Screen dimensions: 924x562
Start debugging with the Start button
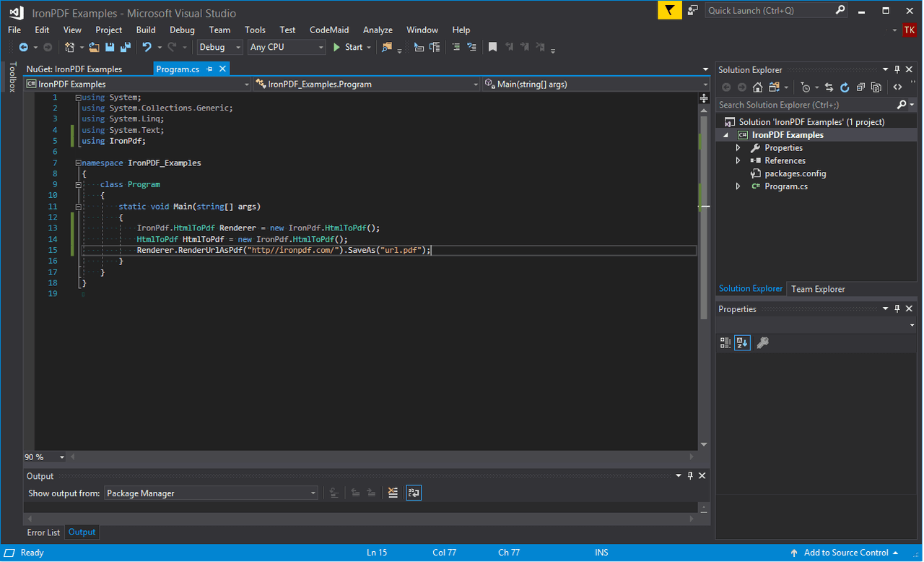(x=348, y=47)
